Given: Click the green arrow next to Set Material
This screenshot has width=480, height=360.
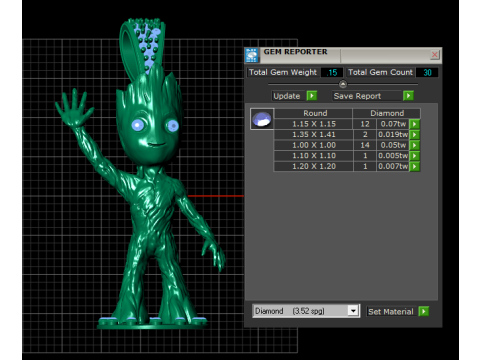Looking at the screenshot, I should click(x=424, y=311).
